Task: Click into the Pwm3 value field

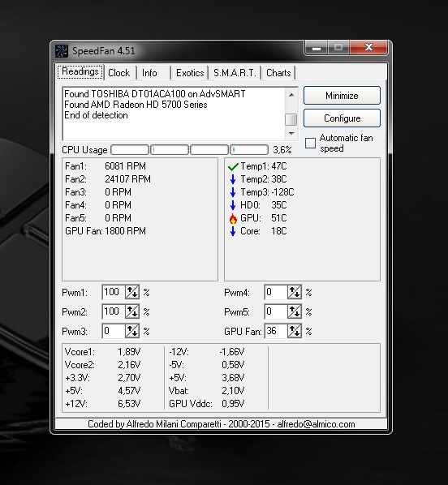Action: (114, 331)
